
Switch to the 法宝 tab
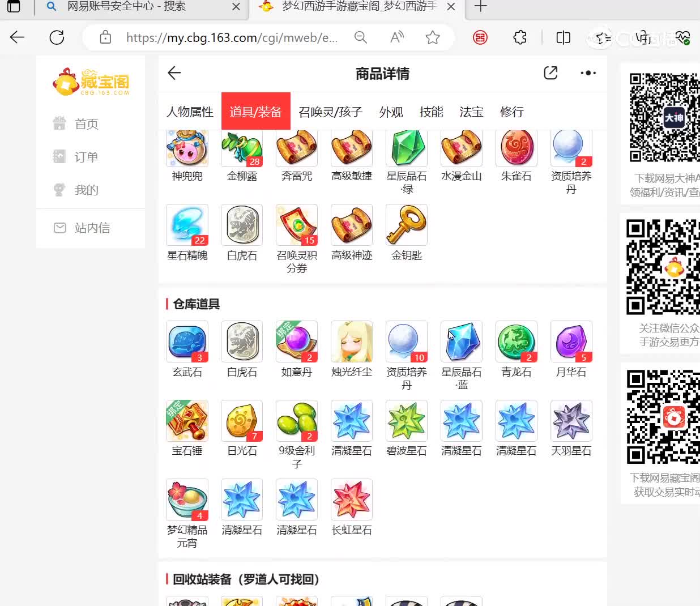[x=471, y=112]
